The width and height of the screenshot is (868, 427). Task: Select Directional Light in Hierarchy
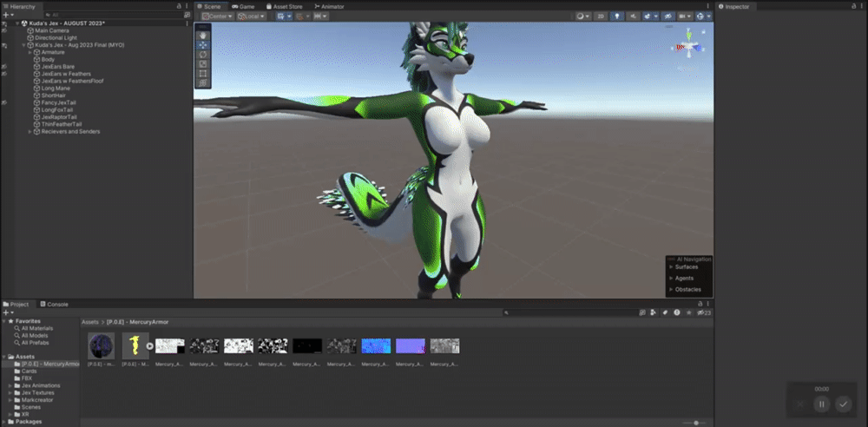coord(56,37)
